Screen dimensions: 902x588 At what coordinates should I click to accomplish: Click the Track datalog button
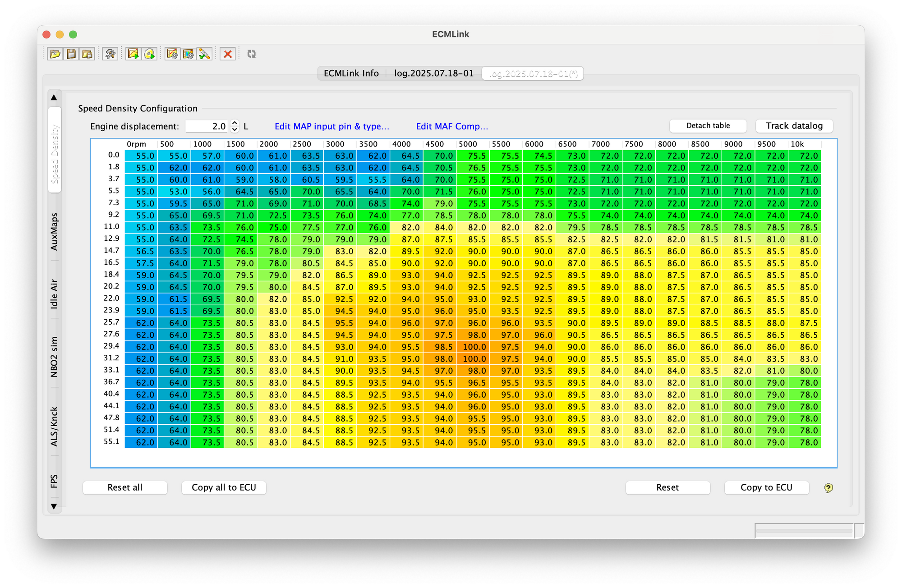point(794,126)
